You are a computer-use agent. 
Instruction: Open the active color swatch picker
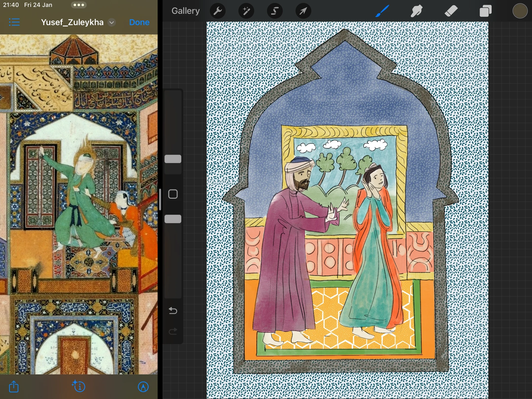pyautogui.click(x=520, y=11)
